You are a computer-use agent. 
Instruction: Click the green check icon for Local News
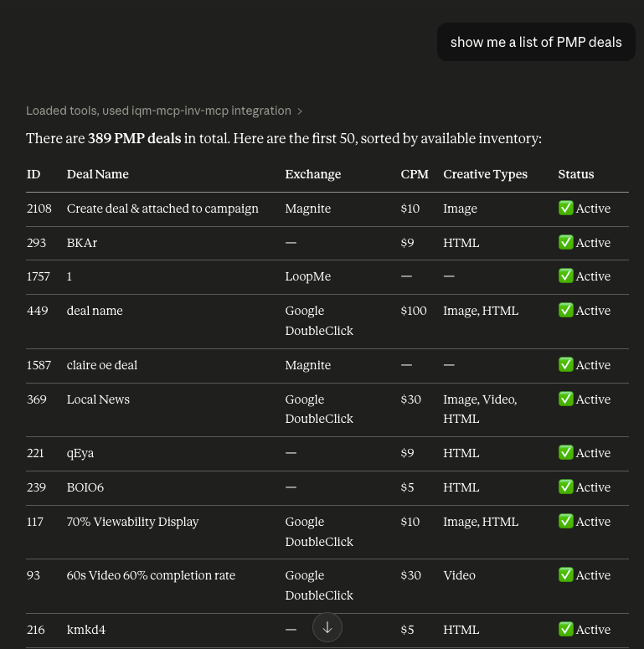click(x=566, y=399)
